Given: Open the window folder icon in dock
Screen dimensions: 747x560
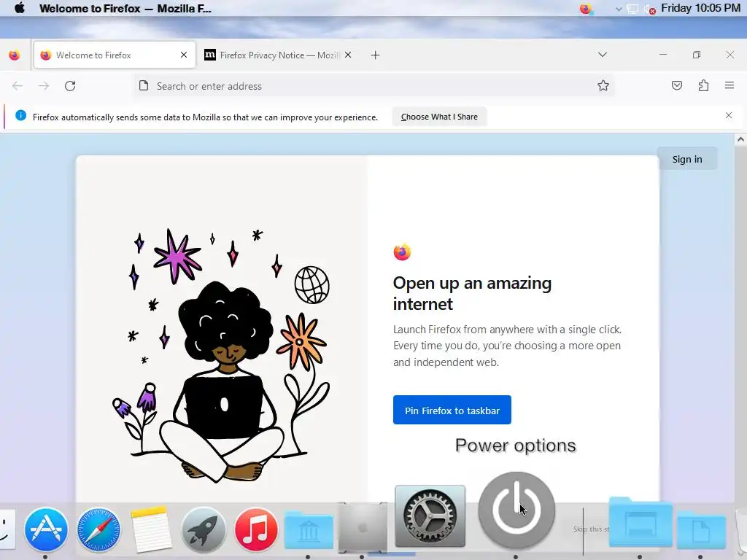Looking at the screenshot, I should (640, 522).
